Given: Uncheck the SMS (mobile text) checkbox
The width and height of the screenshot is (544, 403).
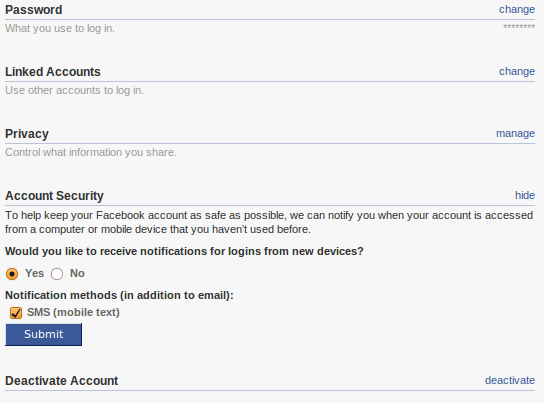Looking at the screenshot, I should 16,313.
